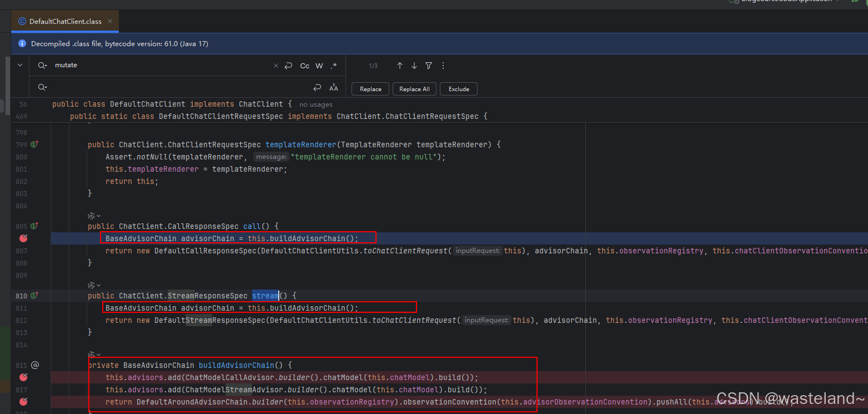The height and width of the screenshot is (414, 868).
Task: Clear the 'mutate' search text
Action: (276, 66)
